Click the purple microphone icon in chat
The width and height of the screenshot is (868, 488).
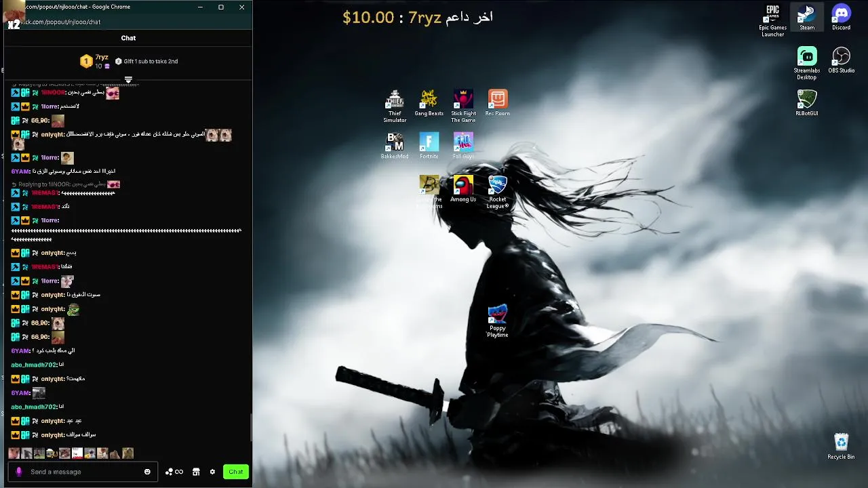[19, 472]
